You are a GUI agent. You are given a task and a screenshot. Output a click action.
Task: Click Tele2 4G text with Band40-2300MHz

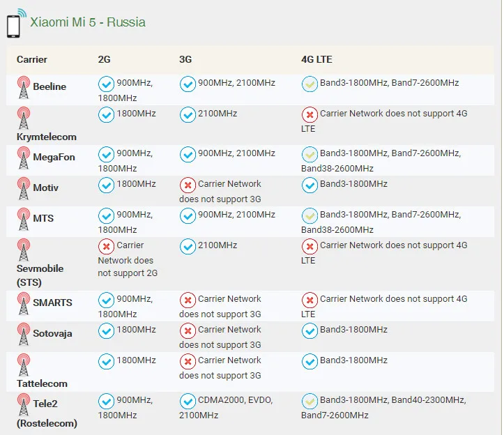[x=383, y=408]
